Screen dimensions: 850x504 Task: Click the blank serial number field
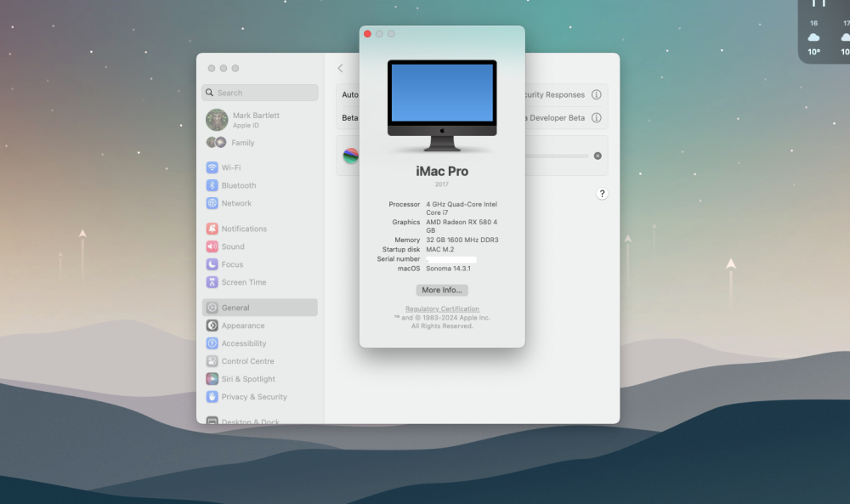pos(451,259)
